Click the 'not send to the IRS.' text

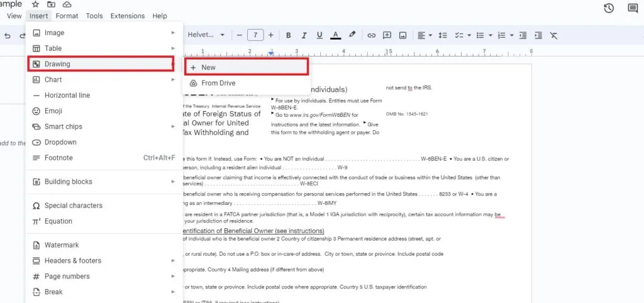click(409, 88)
